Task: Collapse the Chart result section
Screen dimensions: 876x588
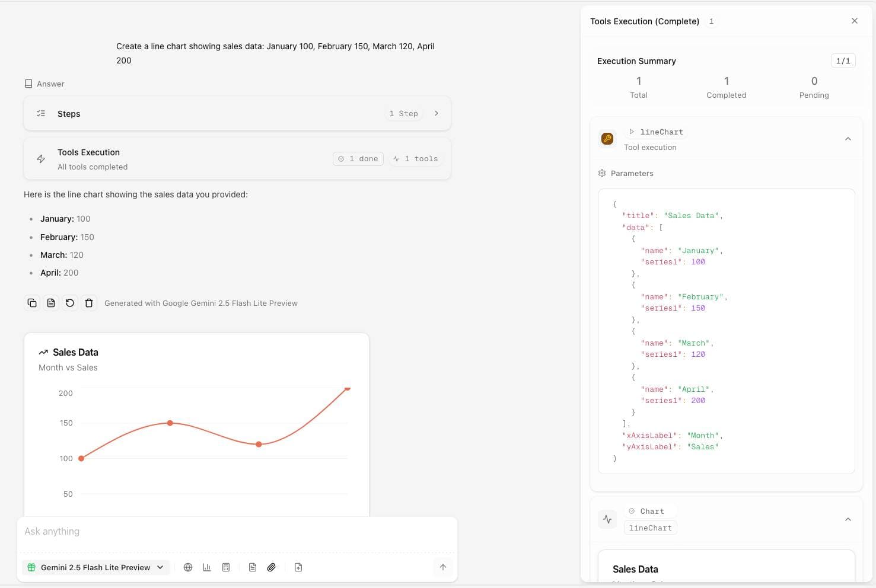Action: pos(848,519)
